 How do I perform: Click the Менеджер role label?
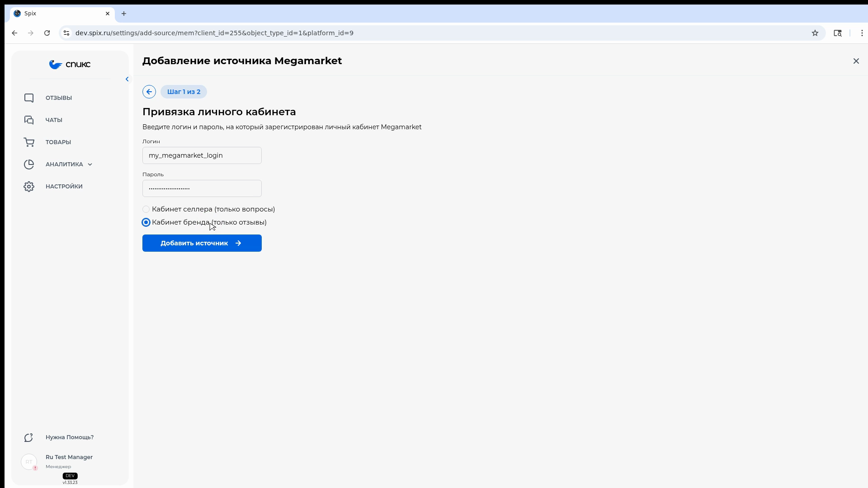(x=58, y=467)
